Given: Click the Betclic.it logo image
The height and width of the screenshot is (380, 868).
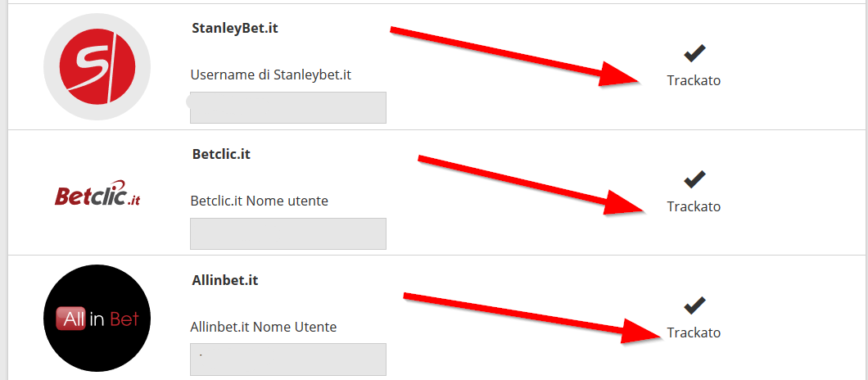Looking at the screenshot, I should pos(97,193).
